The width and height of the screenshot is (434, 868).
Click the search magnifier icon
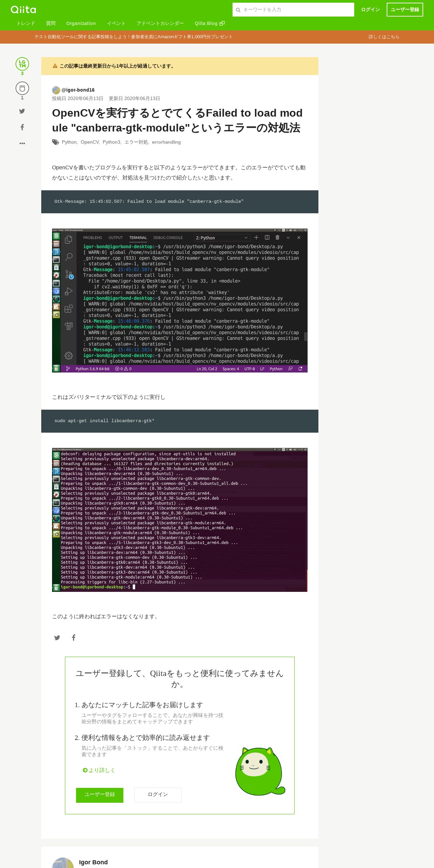click(238, 10)
